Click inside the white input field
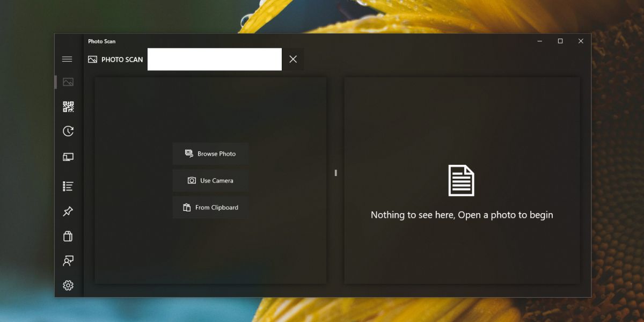Image resolution: width=644 pixels, height=322 pixels. (215, 59)
